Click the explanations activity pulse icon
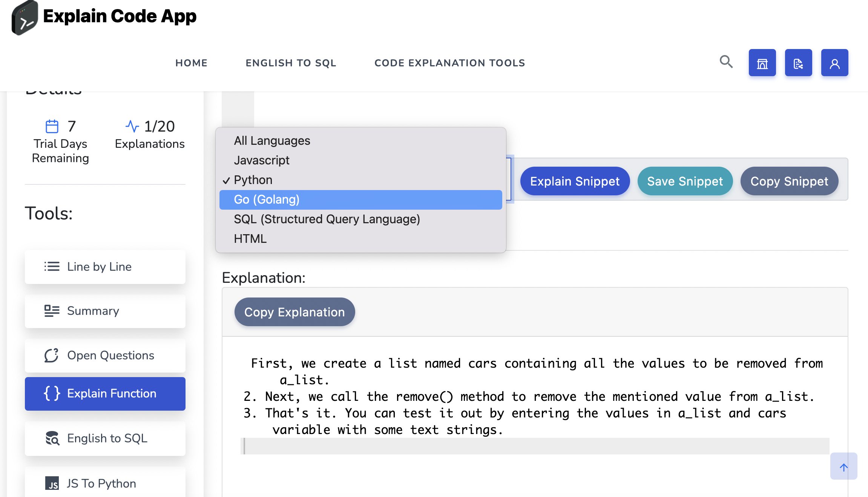The width and height of the screenshot is (868, 497). pyautogui.click(x=132, y=126)
